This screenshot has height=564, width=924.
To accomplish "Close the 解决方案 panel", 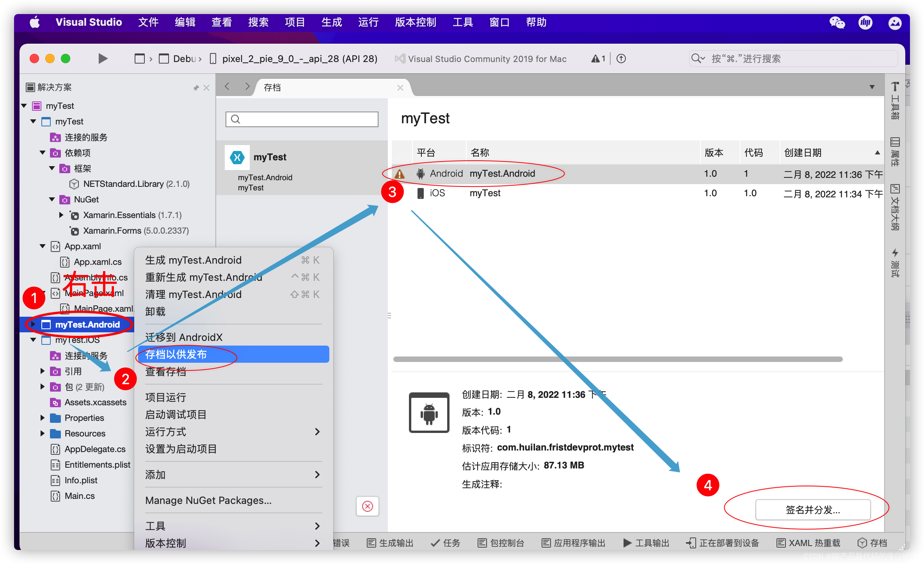I will coord(206,88).
